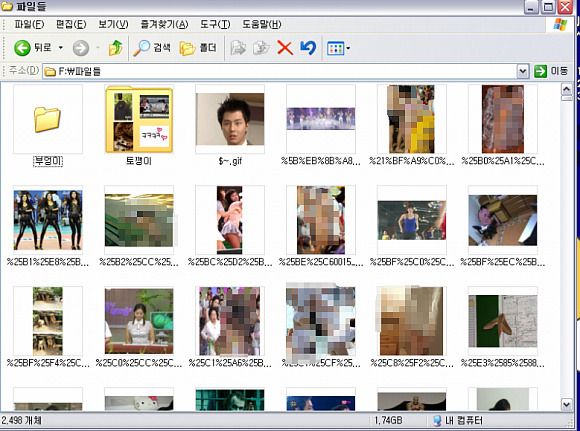This screenshot has width=580, height=431.
Task: Select the %25B1%25E8%25B dancers thumbnail
Action: pos(47,220)
